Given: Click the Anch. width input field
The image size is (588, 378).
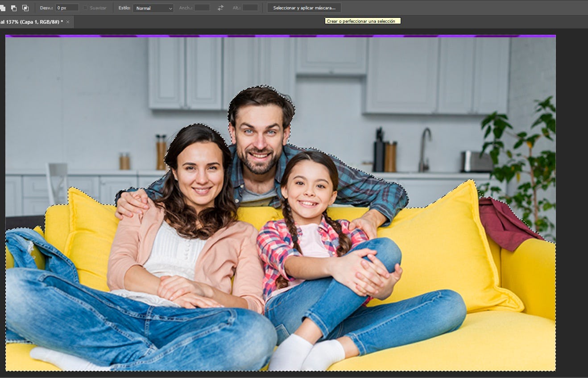Looking at the screenshot, I should pyautogui.click(x=202, y=8).
